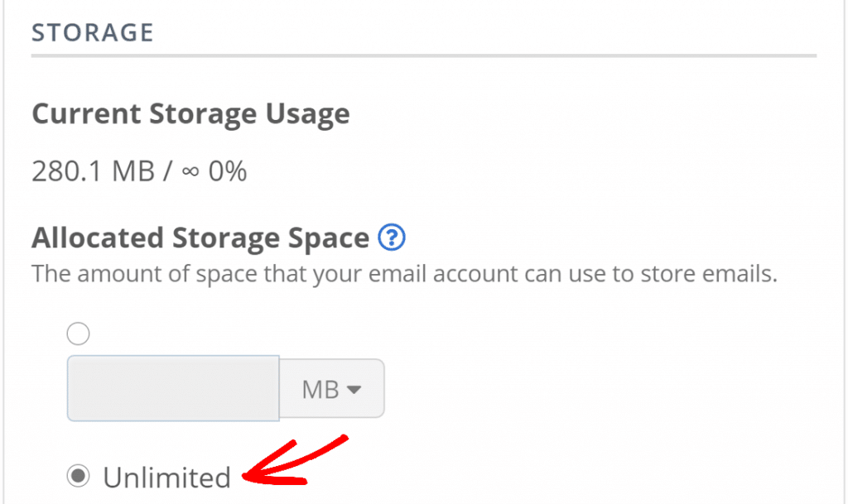Click the storage unit selector arrow
The width and height of the screenshot is (848, 504).
[x=354, y=388]
